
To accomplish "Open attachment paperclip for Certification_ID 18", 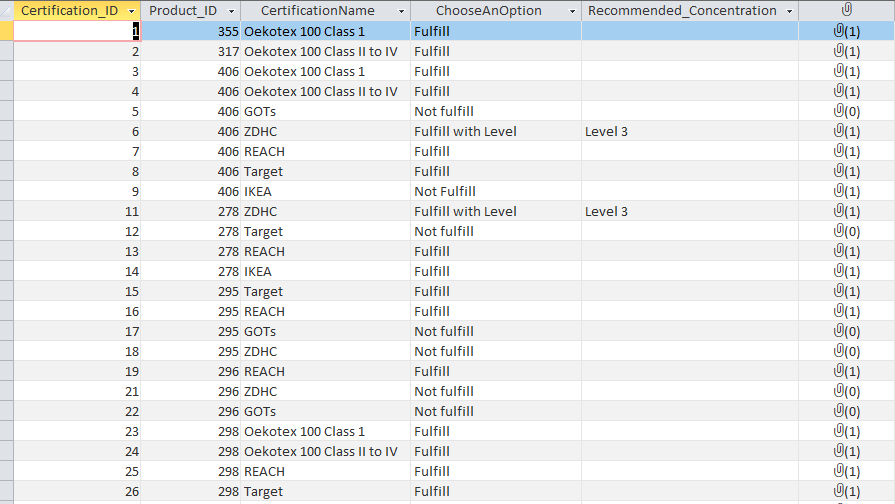I will (x=838, y=350).
